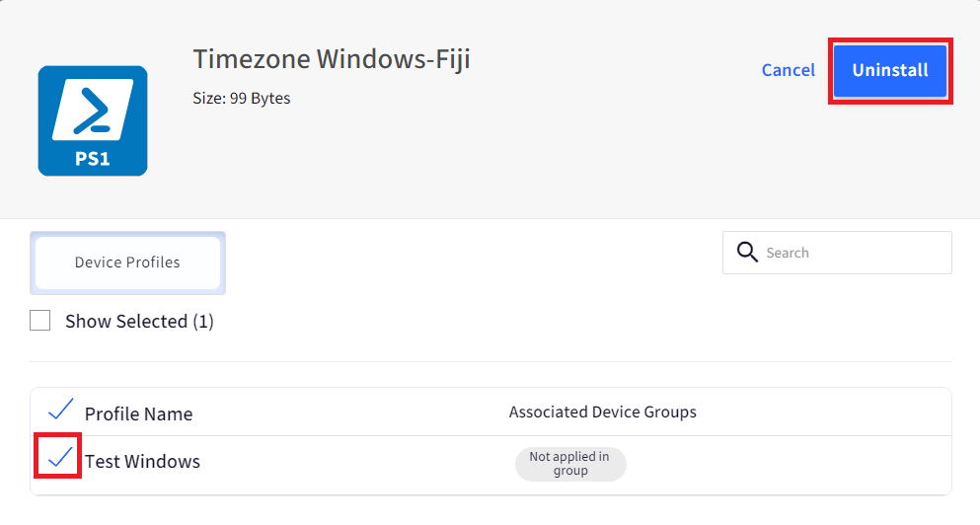Select the Test Windows profile name
Screen dimensions: 980x525
coord(142,461)
